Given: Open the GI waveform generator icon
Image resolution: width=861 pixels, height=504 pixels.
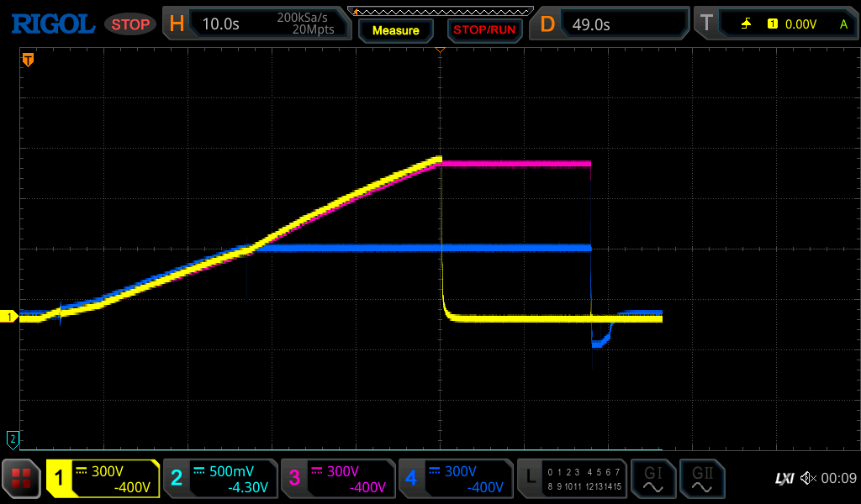Looking at the screenshot, I should tap(652, 479).
